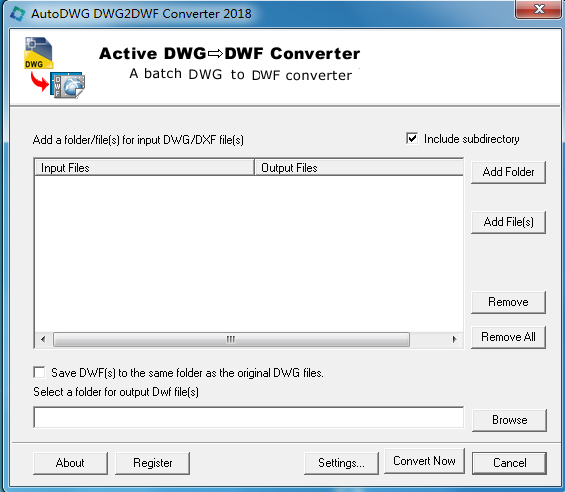Click the DWG to DWF converter logo

pos(55,67)
